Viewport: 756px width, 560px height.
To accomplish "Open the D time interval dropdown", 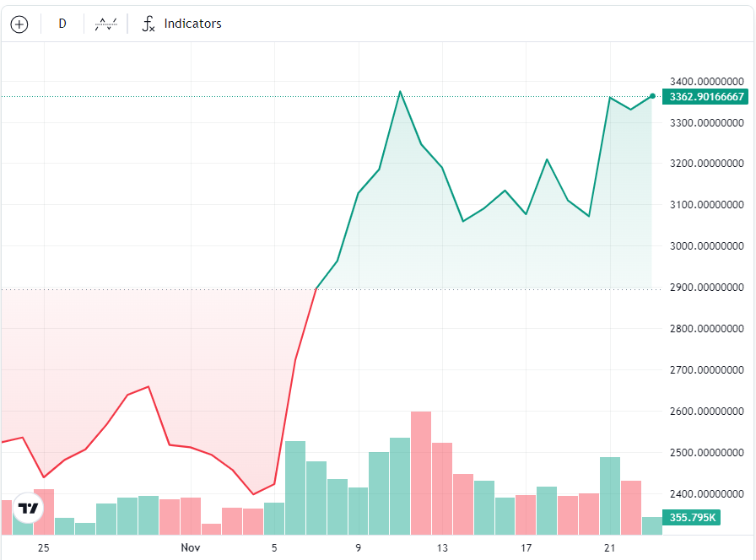I will coord(62,24).
